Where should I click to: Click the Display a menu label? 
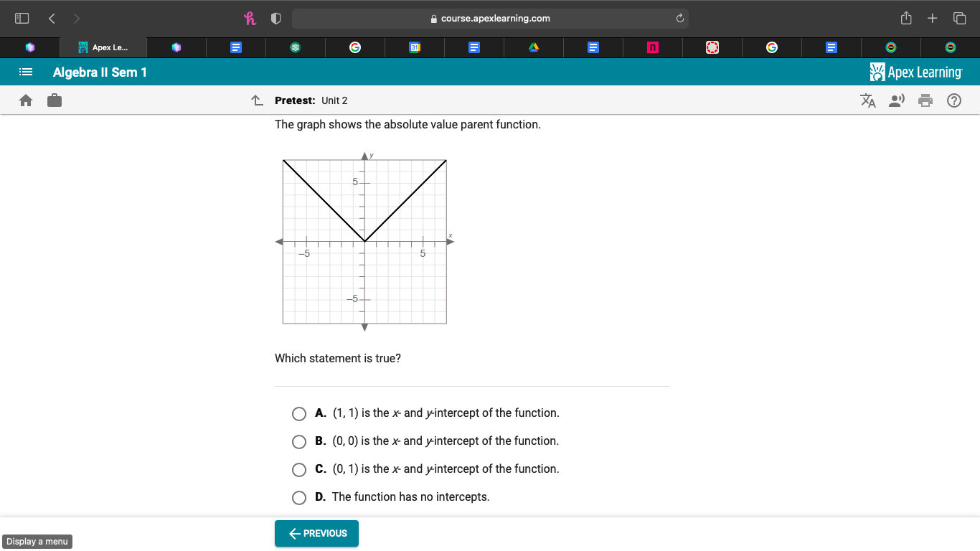[37, 542]
